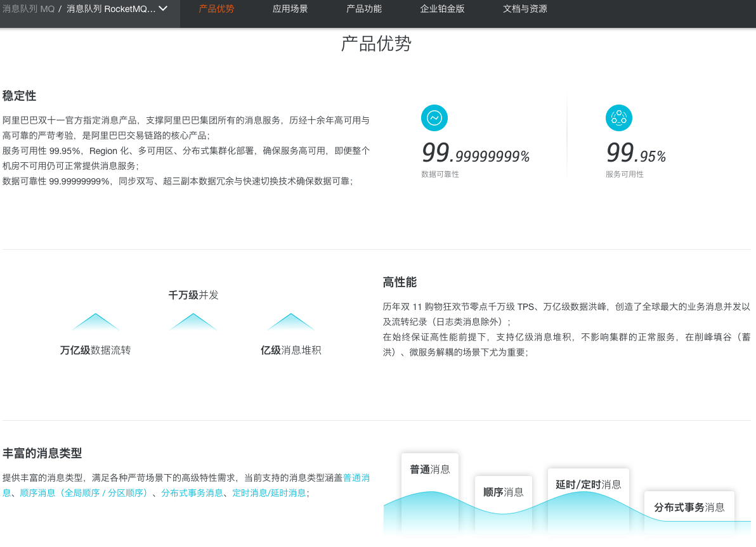Click the data reliability wave icon

[x=434, y=118]
